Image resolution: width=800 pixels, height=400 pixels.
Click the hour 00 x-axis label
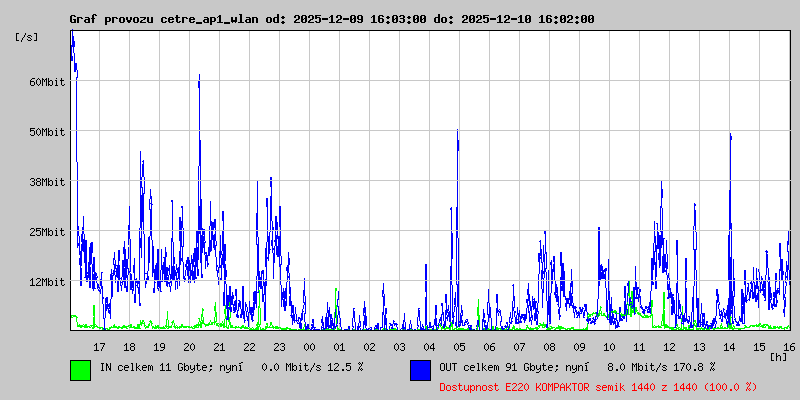pos(310,347)
